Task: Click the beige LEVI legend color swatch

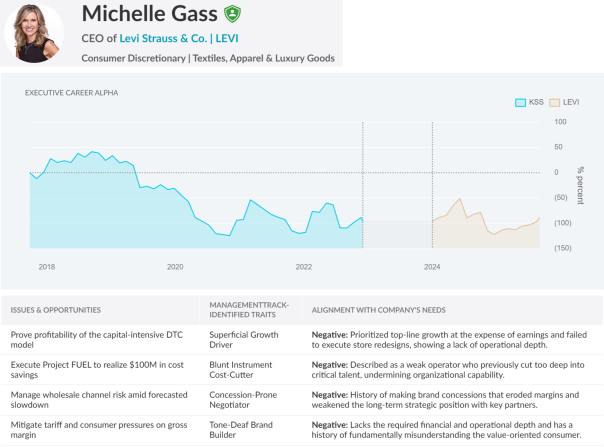Action: click(x=555, y=102)
